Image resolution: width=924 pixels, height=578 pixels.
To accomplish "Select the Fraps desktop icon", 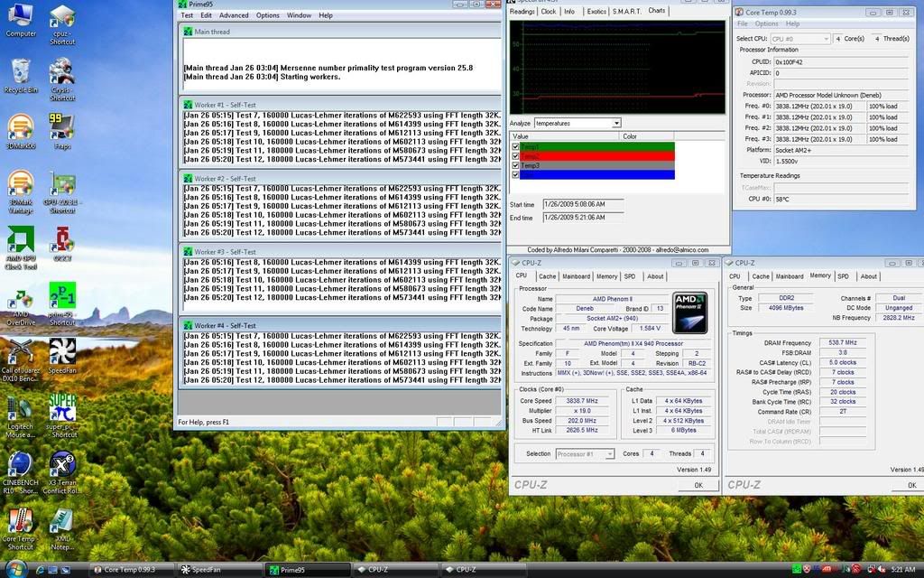I will (62, 131).
